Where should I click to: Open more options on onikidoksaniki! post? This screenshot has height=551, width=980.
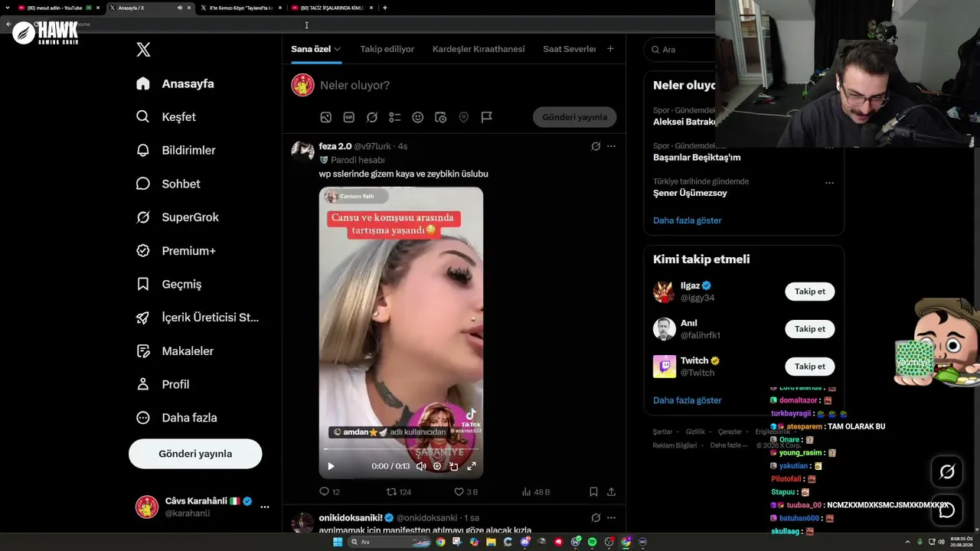611,518
